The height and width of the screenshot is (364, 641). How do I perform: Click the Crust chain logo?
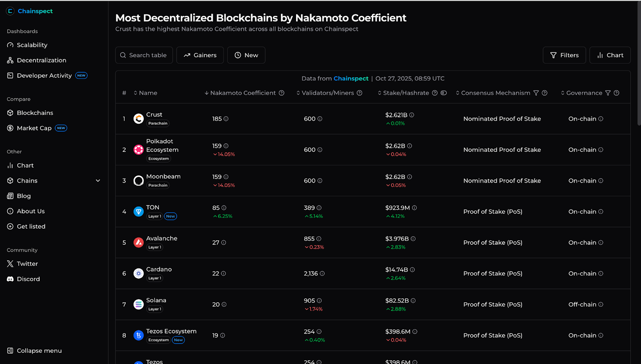click(x=139, y=119)
